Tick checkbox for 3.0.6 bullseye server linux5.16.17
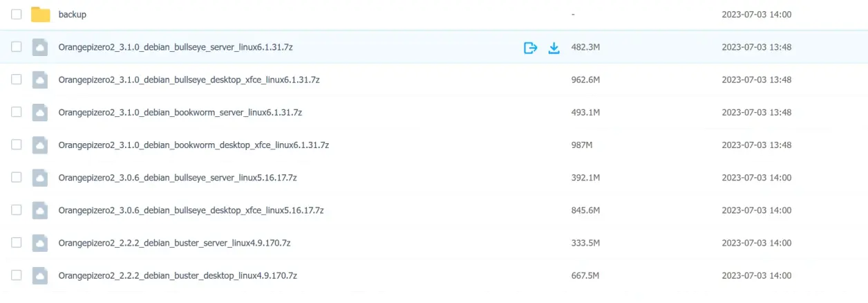Screen dimensions: 868x303 click(17, 178)
